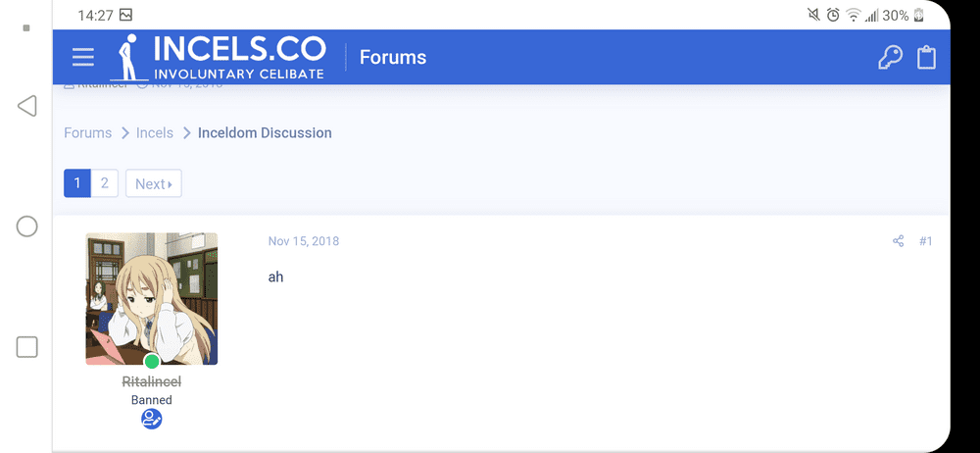Open the Forums breadcrumb link
This screenshot has height=453, width=980.
point(87,132)
